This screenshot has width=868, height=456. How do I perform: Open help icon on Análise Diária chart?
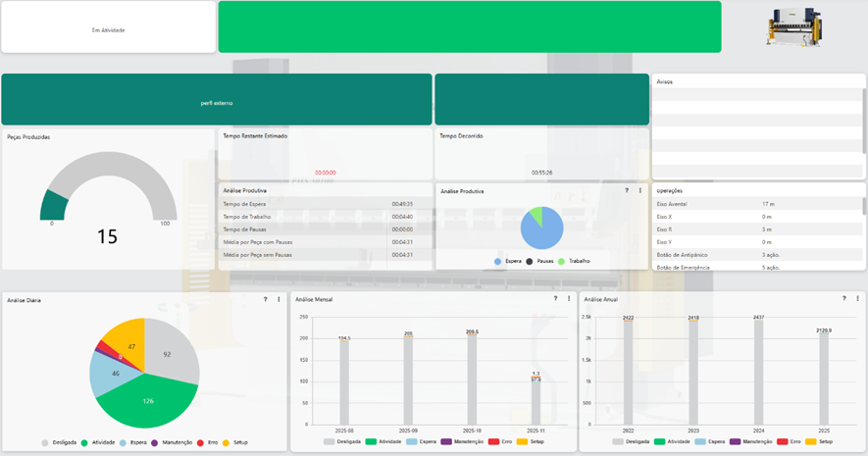[265, 299]
